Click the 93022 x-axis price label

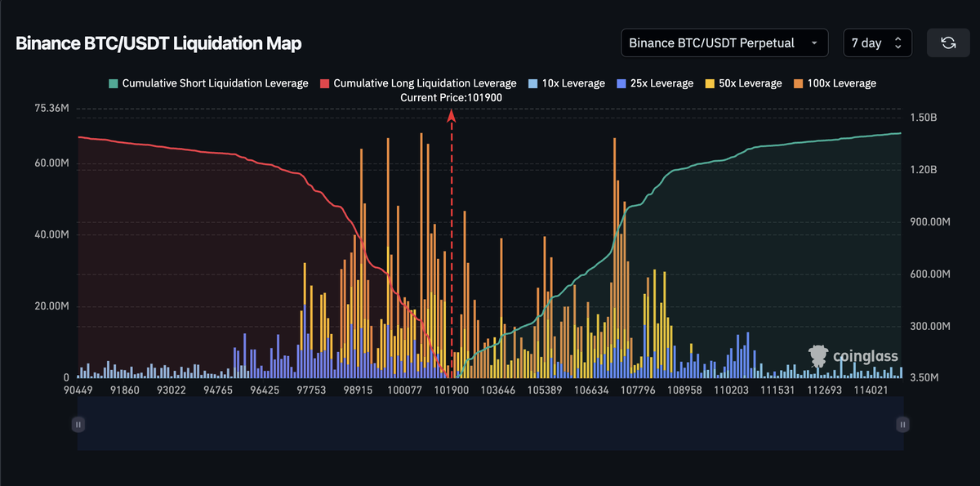(x=171, y=390)
